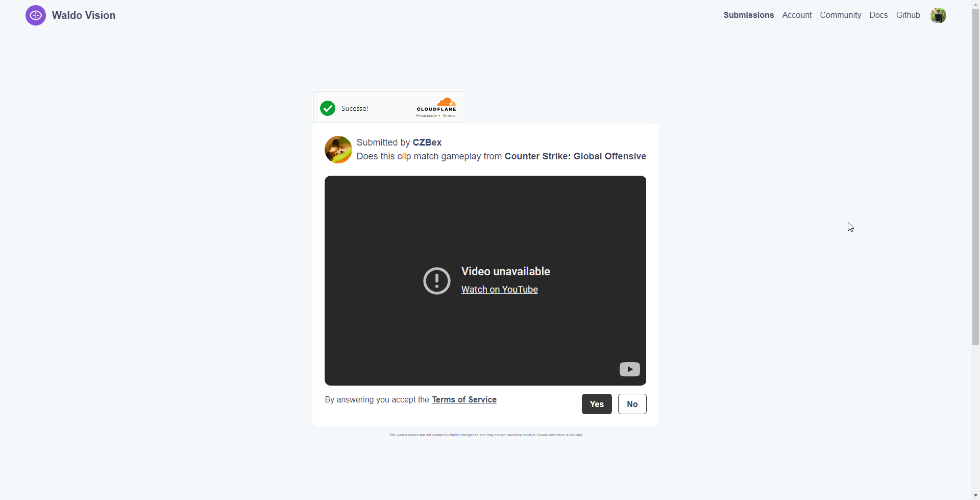Viewport: 980px width, 500px height.
Task: Open the Docs nav item
Action: [x=878, y=15]
